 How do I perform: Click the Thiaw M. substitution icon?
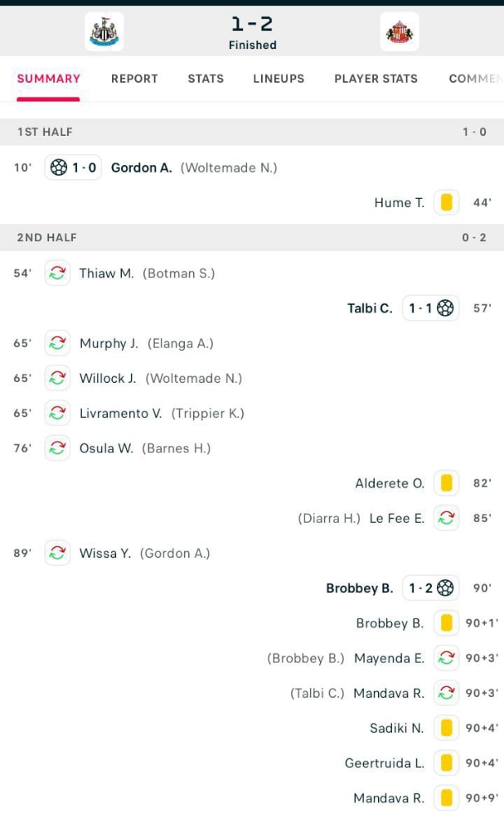57,273
